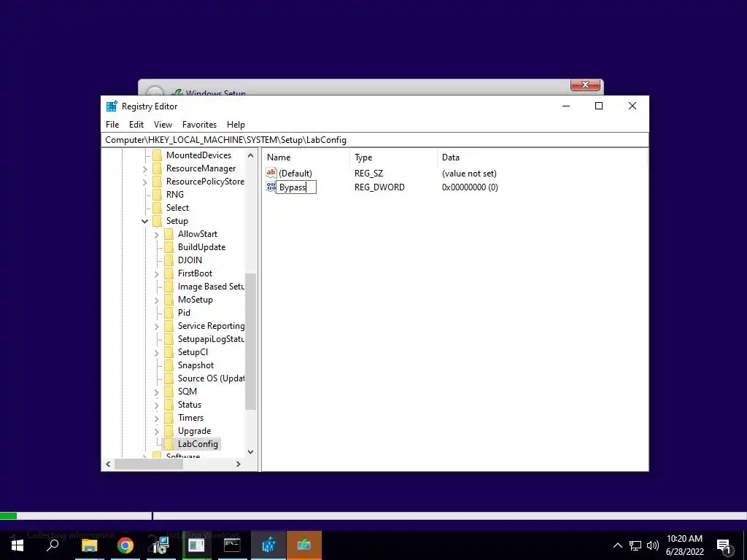This screenshot has width=747, height=560.
Task: Expand the SetupCI key
Action: (x=157, y=352)
